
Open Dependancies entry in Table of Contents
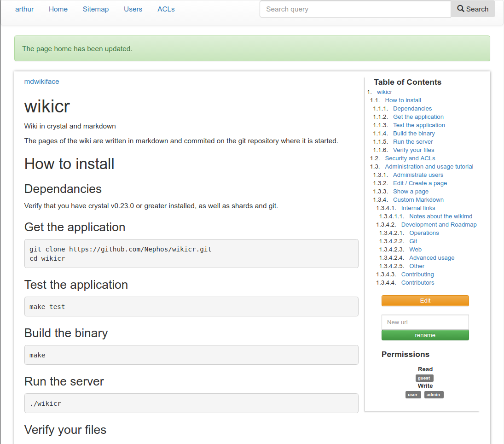tap(412, 108)
